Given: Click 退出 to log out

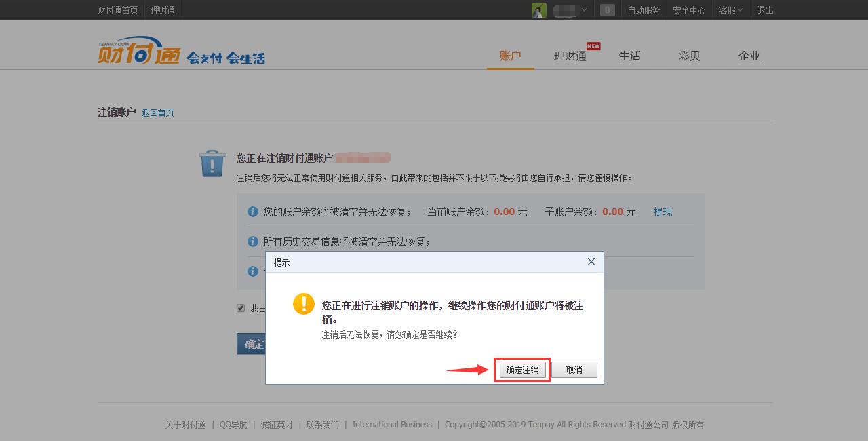Looking at the screenshot, I should [x=765, y=9].
